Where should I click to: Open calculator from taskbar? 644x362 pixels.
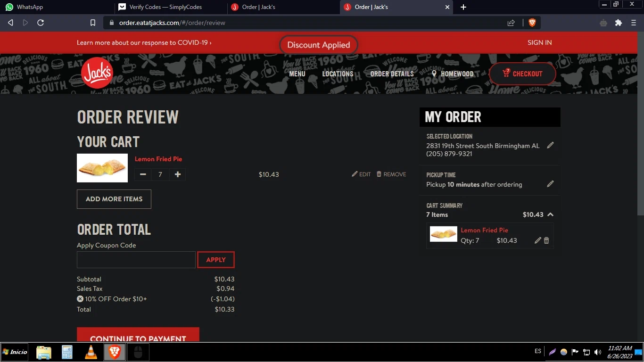coord(67,352)
